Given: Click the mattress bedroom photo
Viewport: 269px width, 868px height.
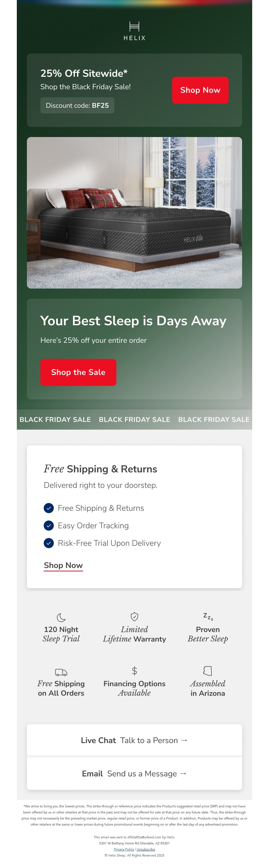Looking at the screenshot, I should pyautogui.click(x=134, y=212).
